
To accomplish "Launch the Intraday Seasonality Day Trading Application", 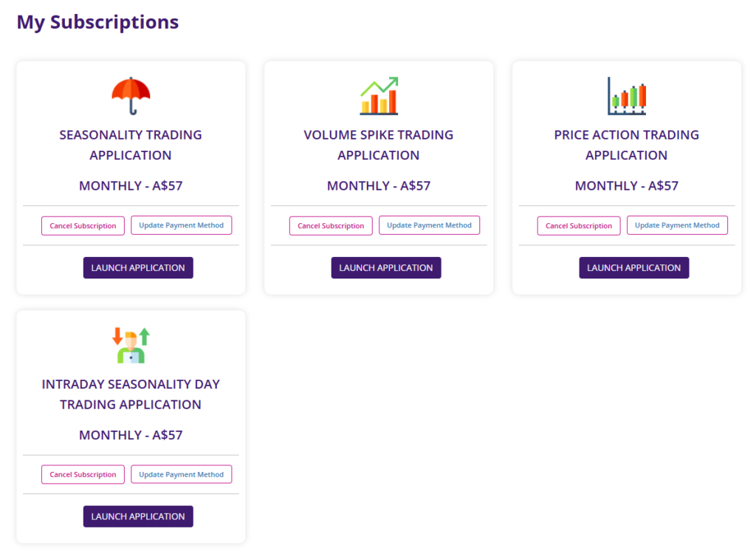I will (138, 516).
